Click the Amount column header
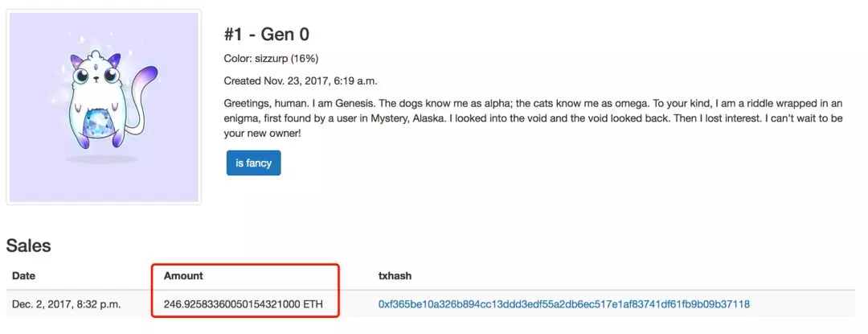Image resolution: width=868 pixels, height=334 pixels. click(183, 276)
